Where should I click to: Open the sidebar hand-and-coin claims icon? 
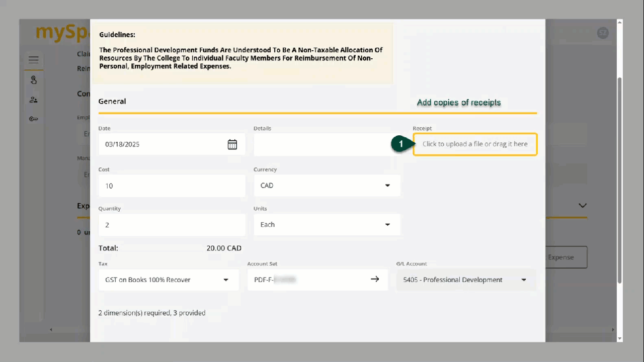click(33, 80)
